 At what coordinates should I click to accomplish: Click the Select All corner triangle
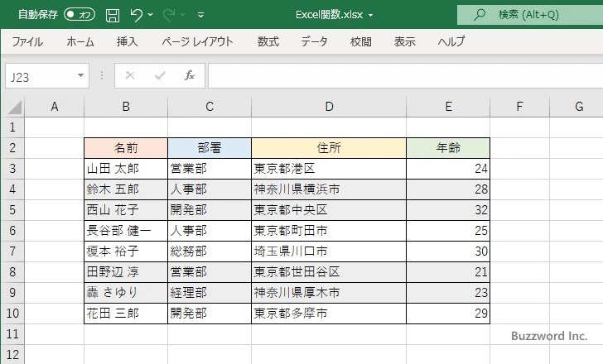(x=15, y=107)
